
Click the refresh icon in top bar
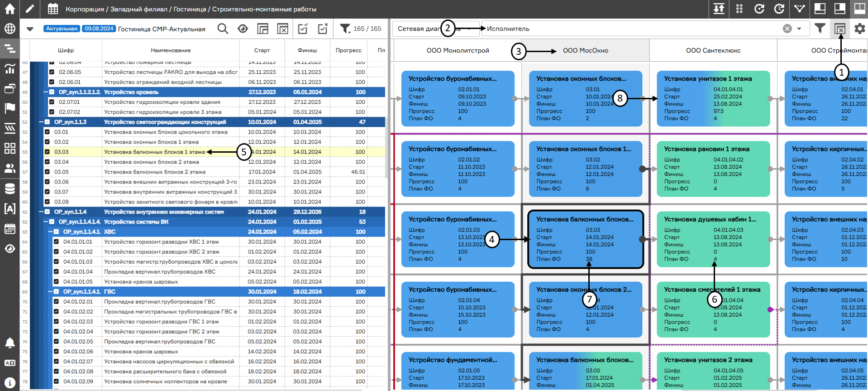759,9
